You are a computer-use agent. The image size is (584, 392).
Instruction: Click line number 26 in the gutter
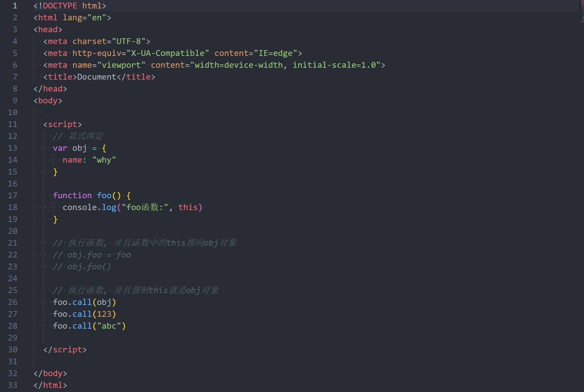(x=13, y=302)
